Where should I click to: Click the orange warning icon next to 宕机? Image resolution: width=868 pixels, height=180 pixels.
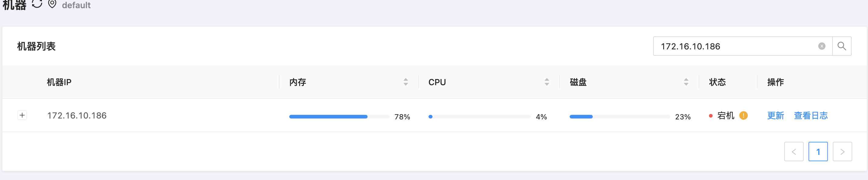[x=743, y=115]
